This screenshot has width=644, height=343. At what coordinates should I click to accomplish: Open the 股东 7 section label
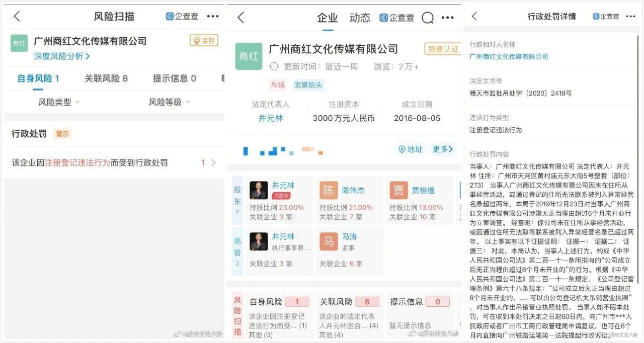pos(237,200)
